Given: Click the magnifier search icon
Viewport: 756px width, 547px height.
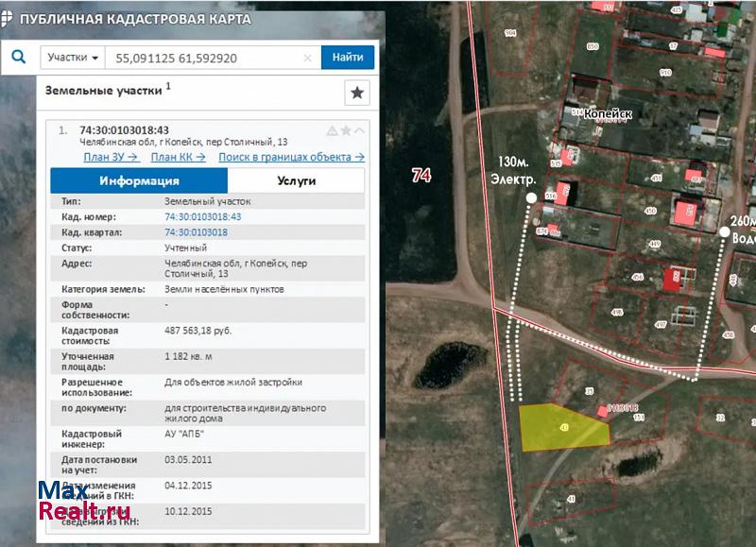Looking at the screenshot, I should click(x=18, y=57).
